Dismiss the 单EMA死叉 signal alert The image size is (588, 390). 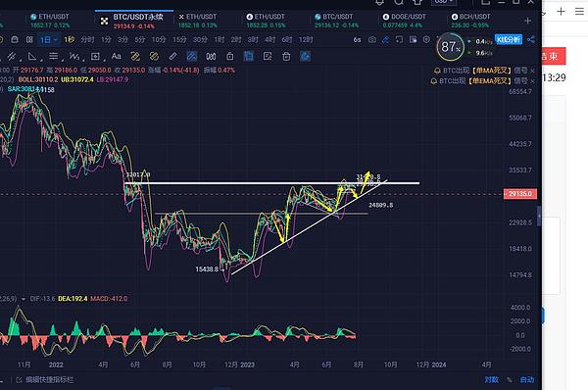[532, 81]
